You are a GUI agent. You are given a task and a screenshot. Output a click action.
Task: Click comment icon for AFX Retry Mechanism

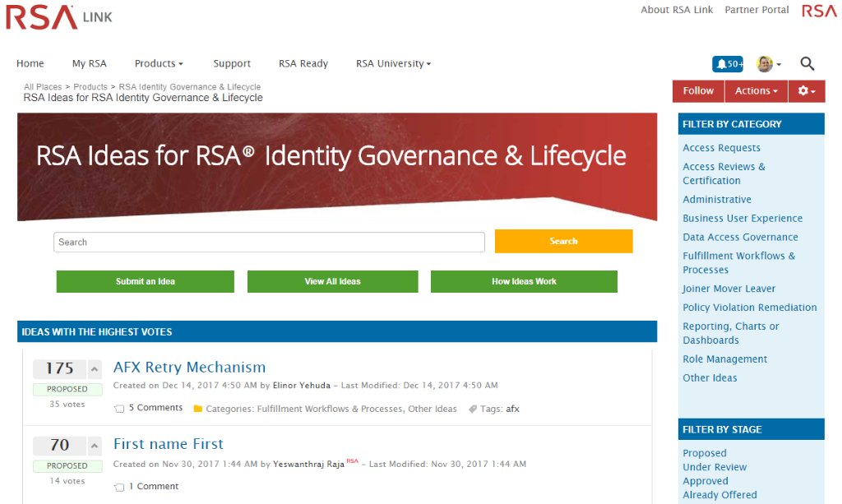[x=119, y=409]
